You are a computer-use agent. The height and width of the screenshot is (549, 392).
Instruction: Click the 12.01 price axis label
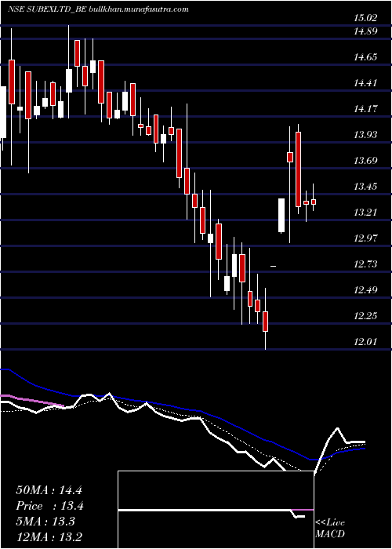coord(366,341)
